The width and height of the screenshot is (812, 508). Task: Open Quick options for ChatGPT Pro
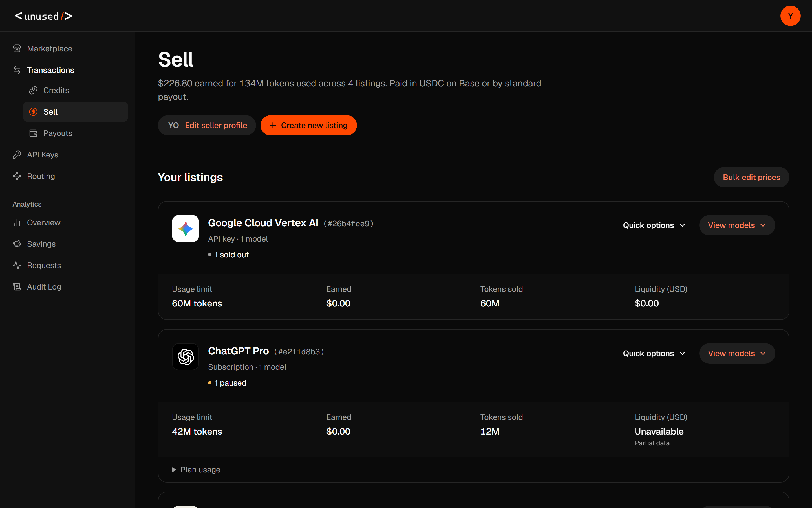[x=654, y=353]
